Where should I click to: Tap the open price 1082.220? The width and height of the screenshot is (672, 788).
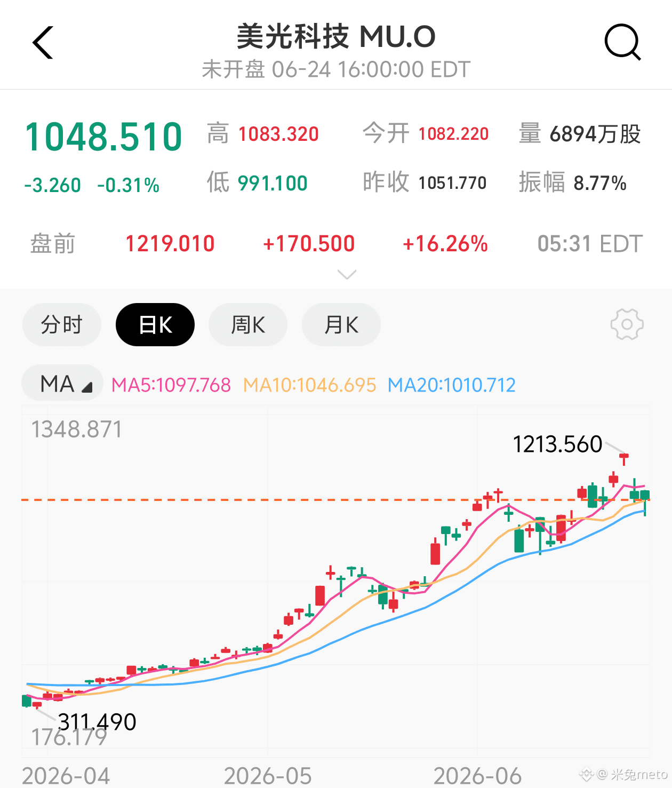coord(453,134)
